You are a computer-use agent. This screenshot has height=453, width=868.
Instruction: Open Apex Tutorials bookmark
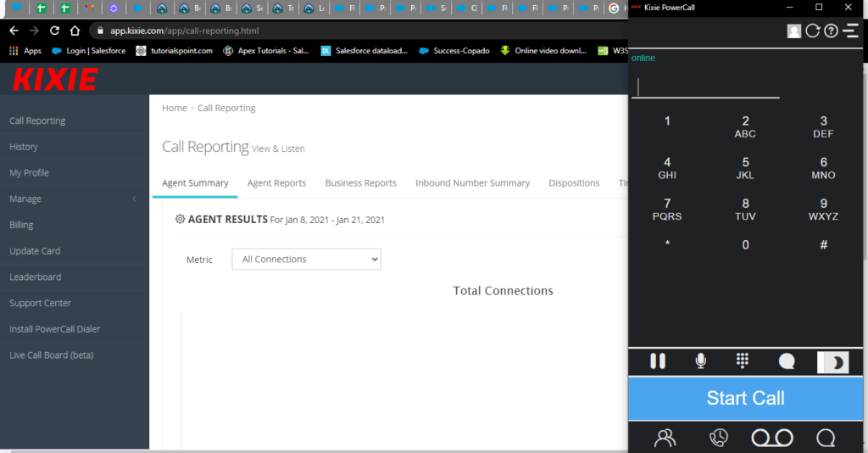[x=265, y=50]
